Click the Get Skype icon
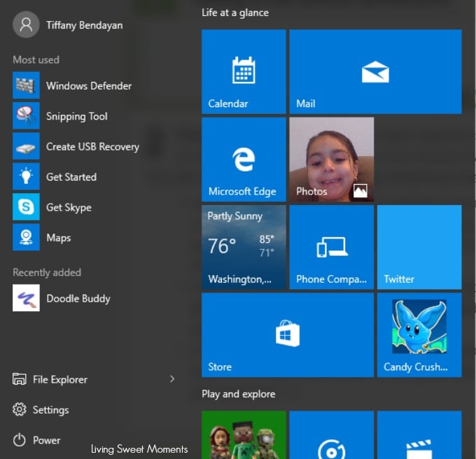The height and width of the screenshot is (459, 476). pos(26,206)
